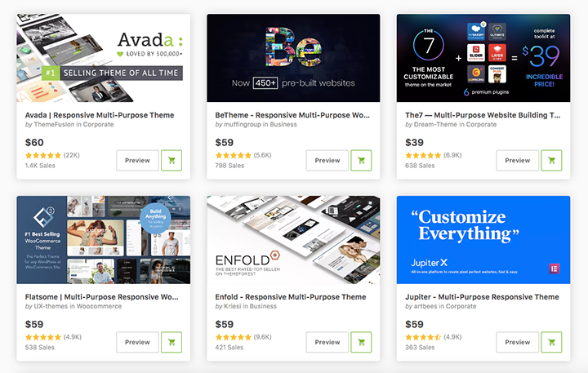This screenshot has width=588, height=373.
Task: Visit ThemeFusion author page
Action: point(54,124)
